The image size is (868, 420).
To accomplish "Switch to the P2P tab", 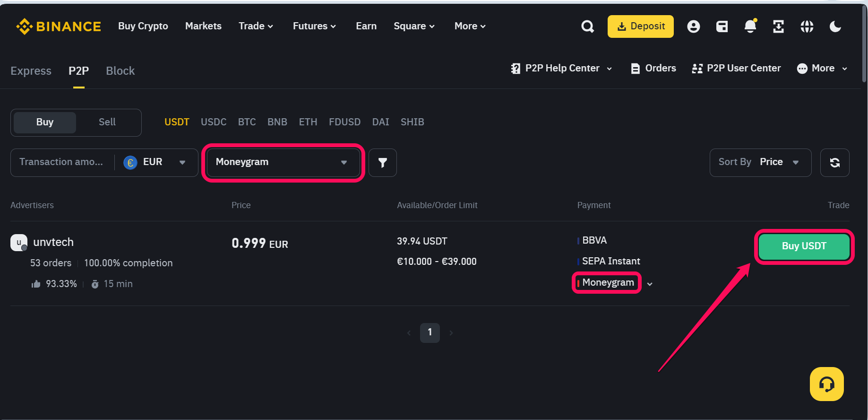I will (x=78, y=71).
